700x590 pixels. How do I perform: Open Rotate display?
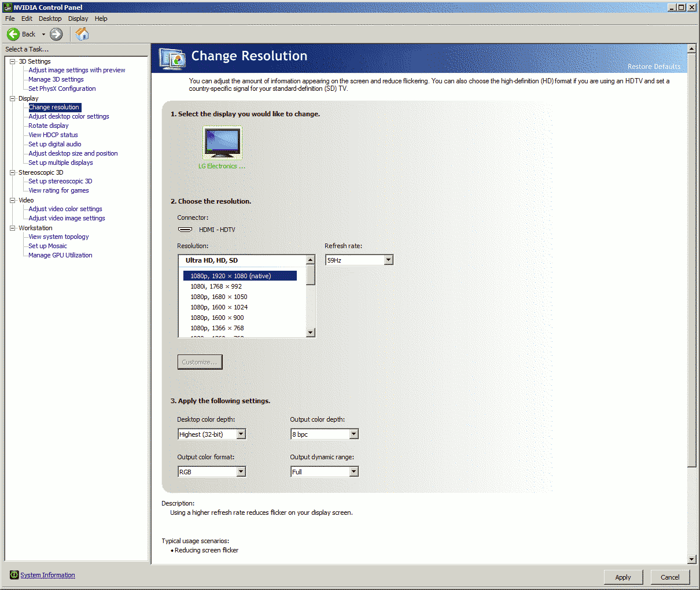pos(49,126)
